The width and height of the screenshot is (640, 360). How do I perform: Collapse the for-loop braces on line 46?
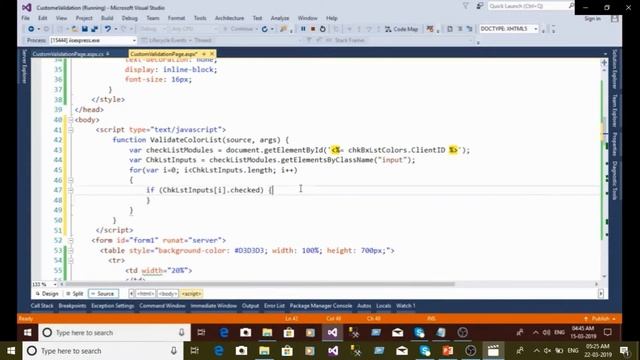[70, 180]
